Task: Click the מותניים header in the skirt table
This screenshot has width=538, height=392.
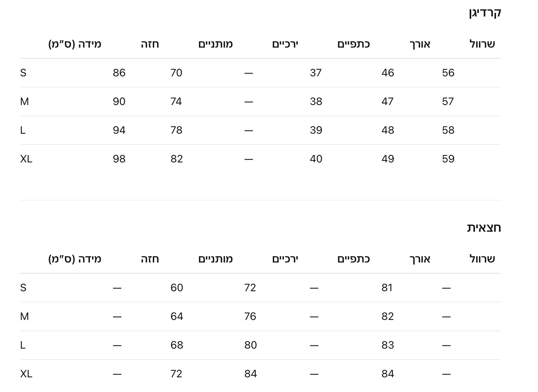Action: 215,259
